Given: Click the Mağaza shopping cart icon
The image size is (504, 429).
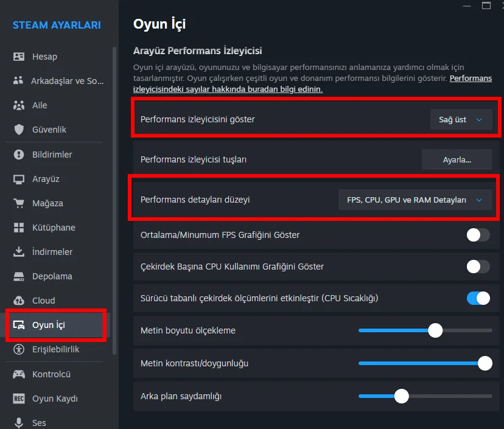Looking at the screenshot, I should (x=19, y=203).
